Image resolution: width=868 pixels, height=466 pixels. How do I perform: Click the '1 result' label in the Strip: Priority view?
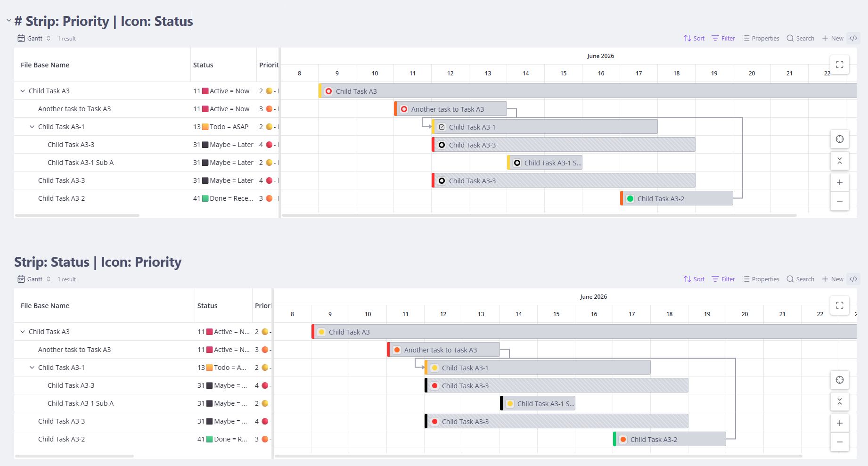pos(66,39)
